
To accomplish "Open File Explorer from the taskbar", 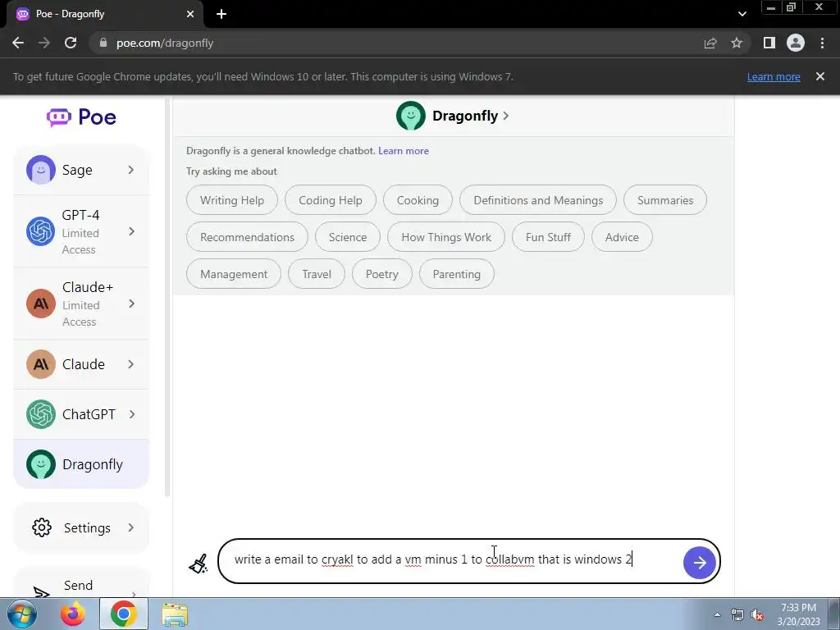I will [x=175, y=614].
